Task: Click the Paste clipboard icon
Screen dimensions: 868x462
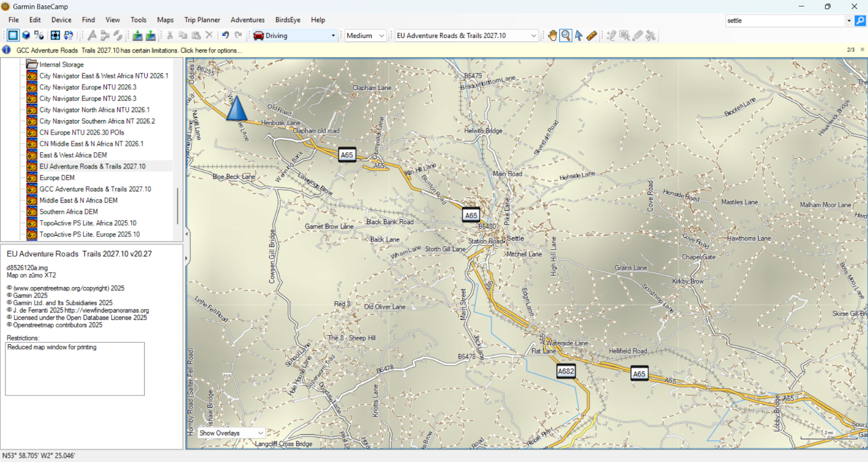Action: click(x=196, y=35)
